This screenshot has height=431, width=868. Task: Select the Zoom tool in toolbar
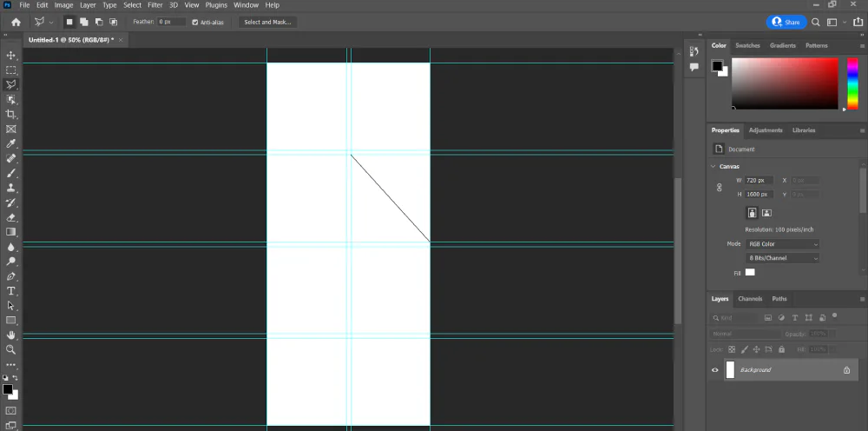[x=11, y=349]
